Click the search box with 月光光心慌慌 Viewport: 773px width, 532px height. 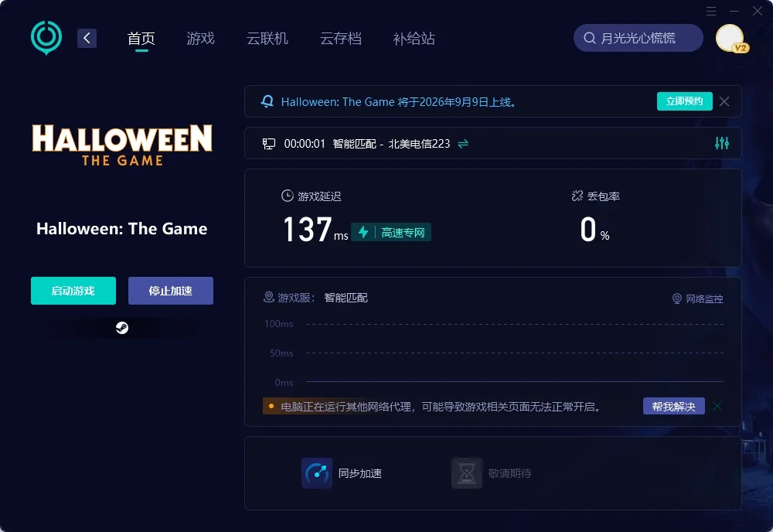[x=638, y=38]
